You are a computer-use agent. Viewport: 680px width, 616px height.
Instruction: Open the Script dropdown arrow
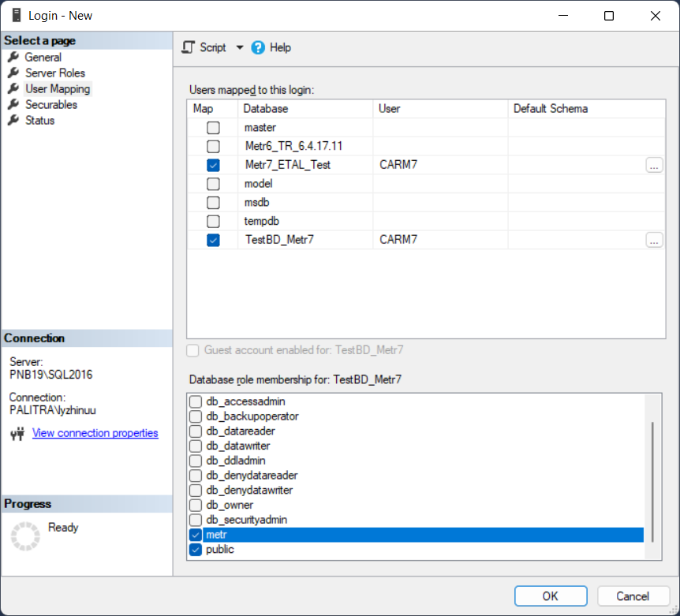point(239,47)
